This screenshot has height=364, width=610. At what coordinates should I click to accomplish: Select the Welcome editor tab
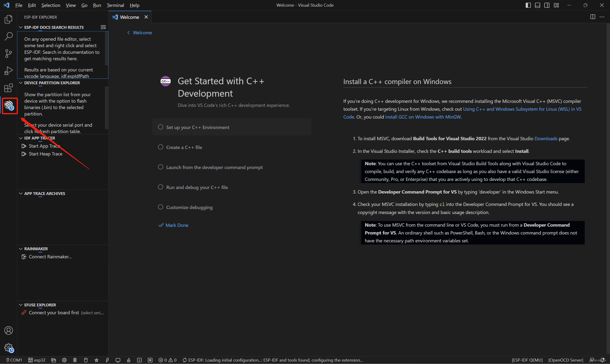coord(129,17)
